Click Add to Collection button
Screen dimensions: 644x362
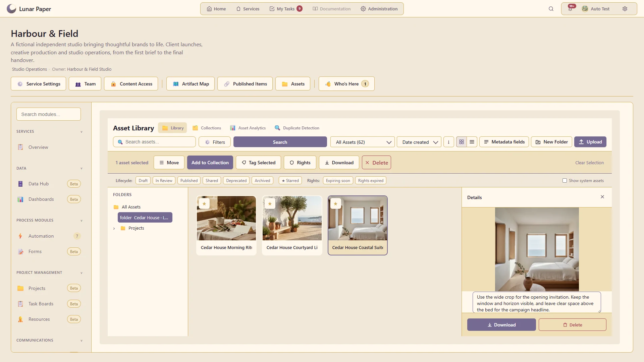(x=210, y=163)
